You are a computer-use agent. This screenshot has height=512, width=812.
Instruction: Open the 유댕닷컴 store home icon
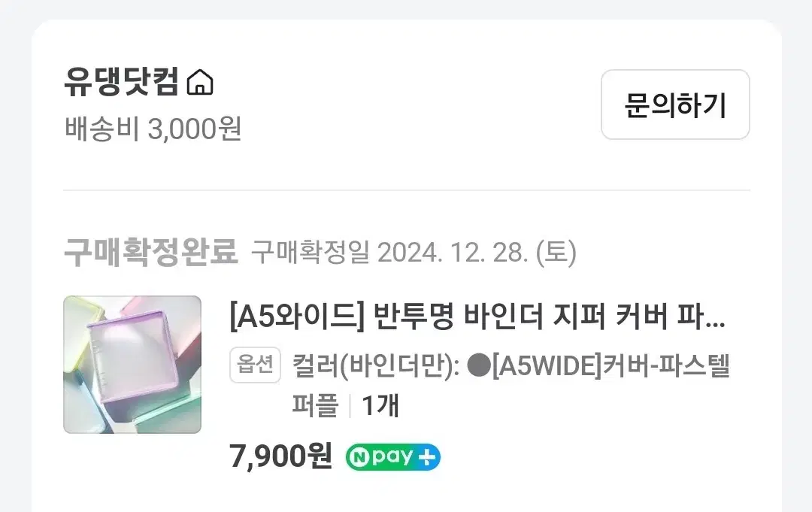[x=200, y=83]
